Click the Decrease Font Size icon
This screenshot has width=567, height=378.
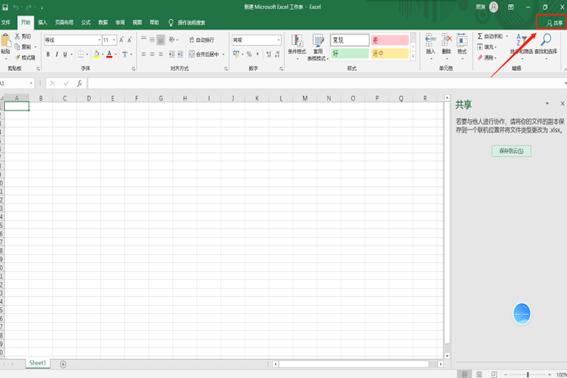(x=129, y=40)
